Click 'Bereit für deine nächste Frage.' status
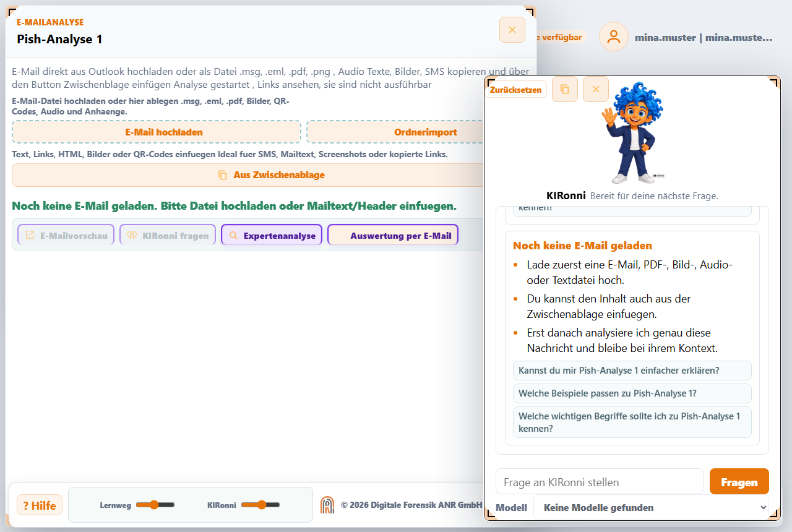 click(654, 196)
